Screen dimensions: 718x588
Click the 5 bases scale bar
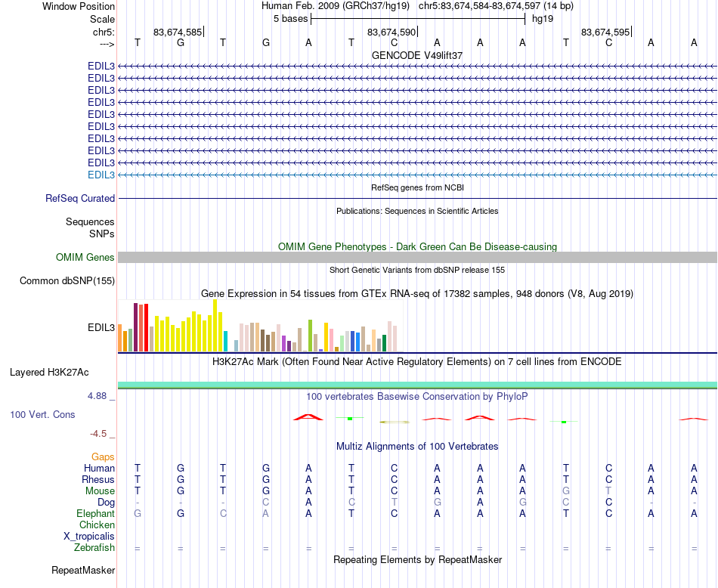(x=418, y=19)
